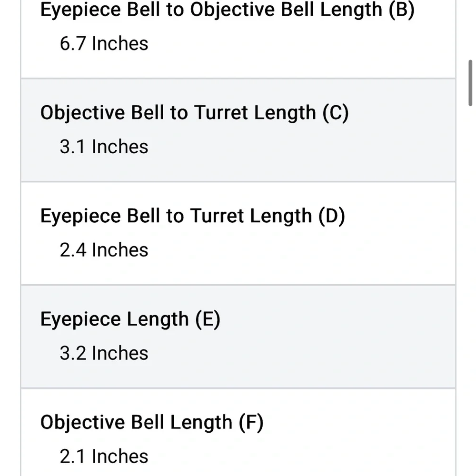Viewport: 476px width, 476px height.
Task: Click the (B) letter marker in the first row
Action: click(401, 10)
